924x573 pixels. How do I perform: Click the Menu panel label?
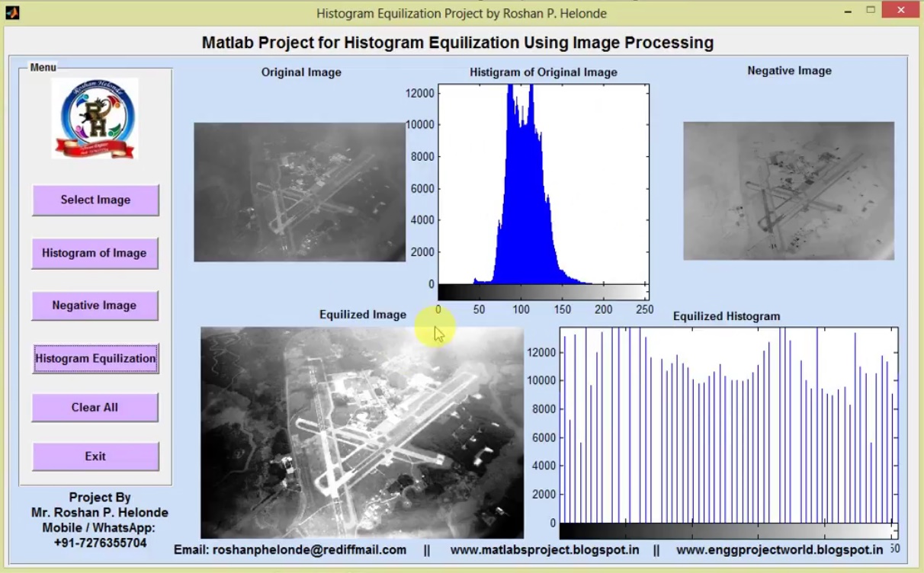[43, 67]
